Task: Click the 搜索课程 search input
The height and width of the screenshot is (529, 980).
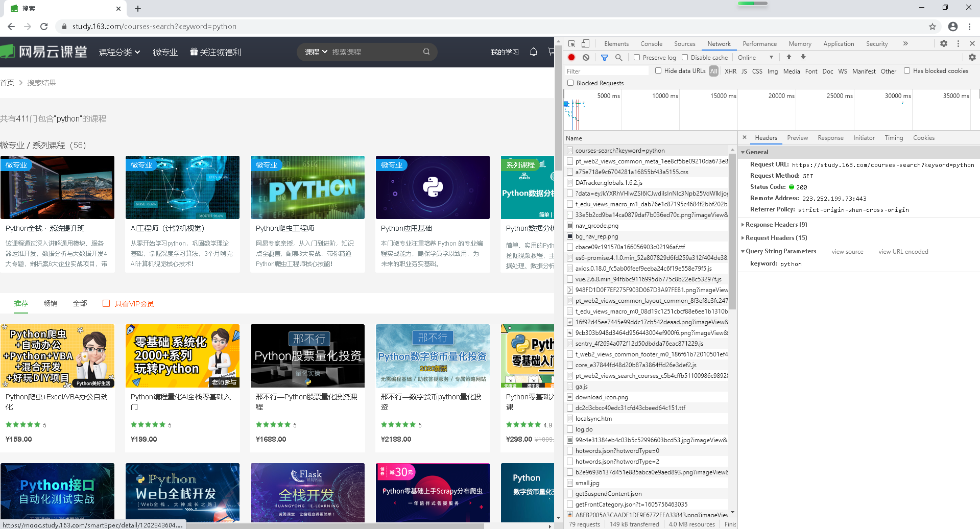Action: [x=375, y=52]
